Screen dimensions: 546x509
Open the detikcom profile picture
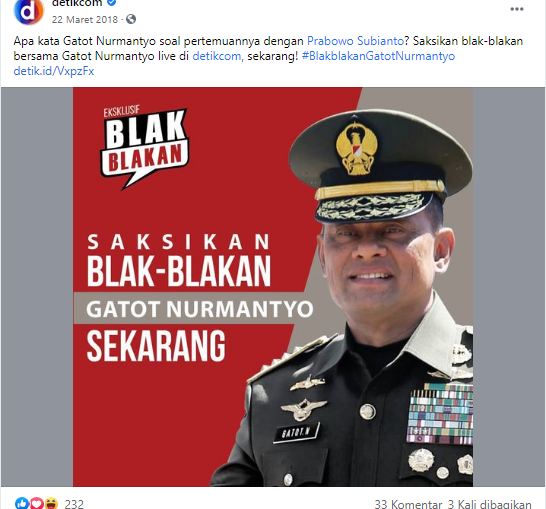coord(29,11)
